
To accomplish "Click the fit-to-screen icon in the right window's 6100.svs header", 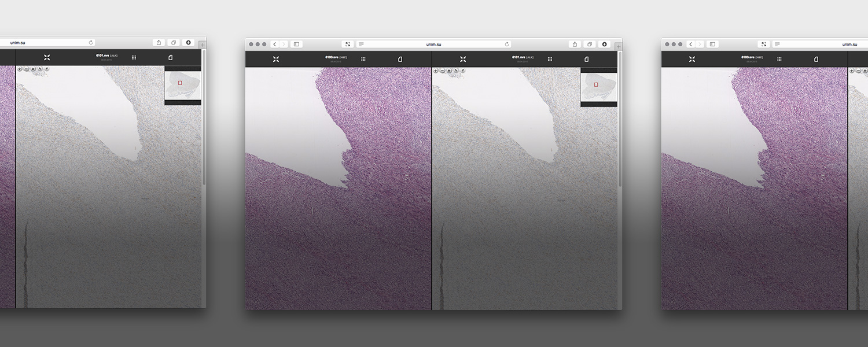I will click(692, 59).
